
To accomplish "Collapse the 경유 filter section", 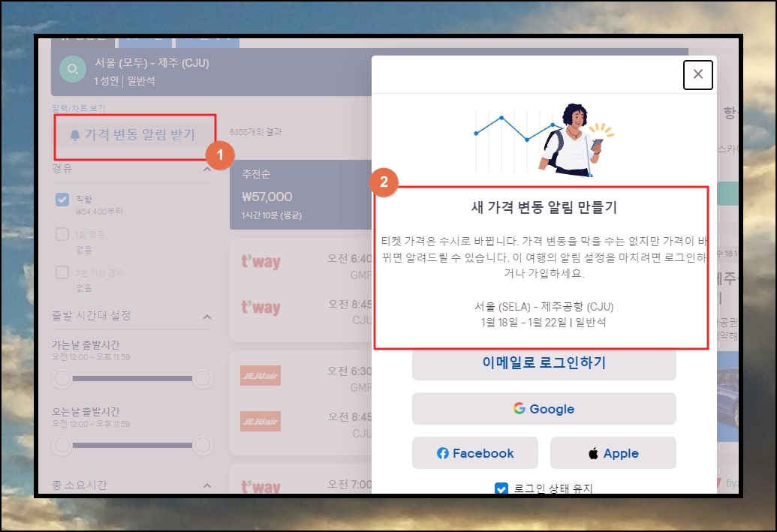I will [x=207, y=169].
